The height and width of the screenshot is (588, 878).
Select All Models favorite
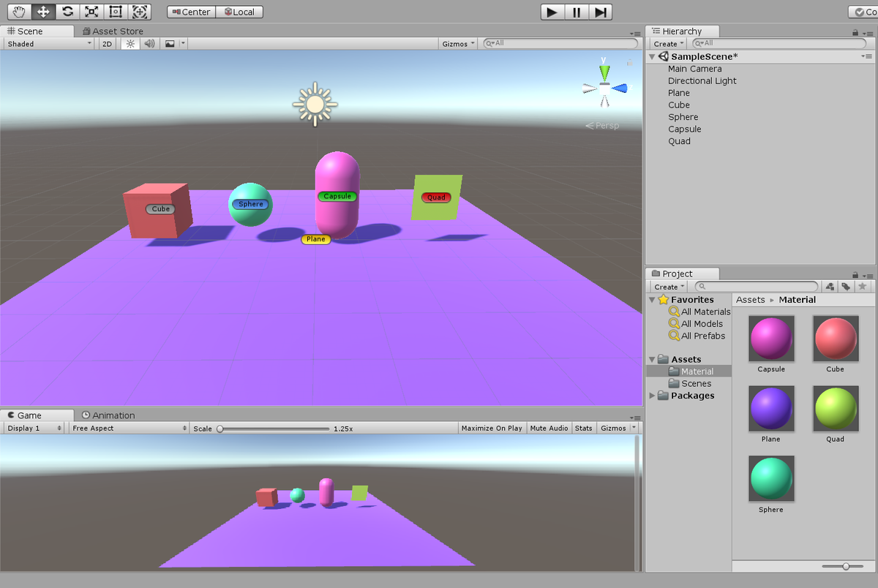pos(696,324)
